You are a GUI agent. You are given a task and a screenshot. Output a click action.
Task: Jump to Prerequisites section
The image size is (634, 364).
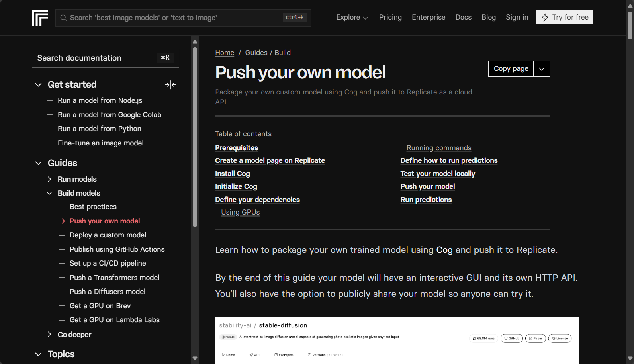click(x=237, y=148)
